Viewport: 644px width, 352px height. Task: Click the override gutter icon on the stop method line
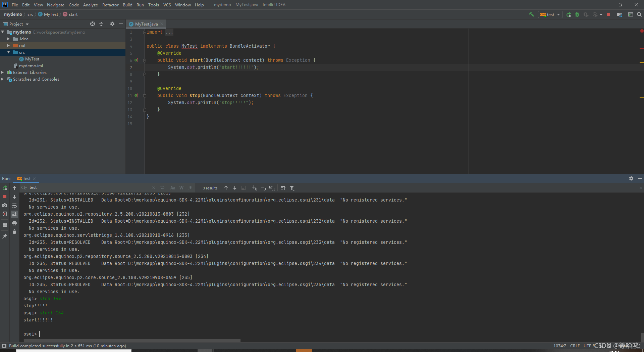[137, 95]
